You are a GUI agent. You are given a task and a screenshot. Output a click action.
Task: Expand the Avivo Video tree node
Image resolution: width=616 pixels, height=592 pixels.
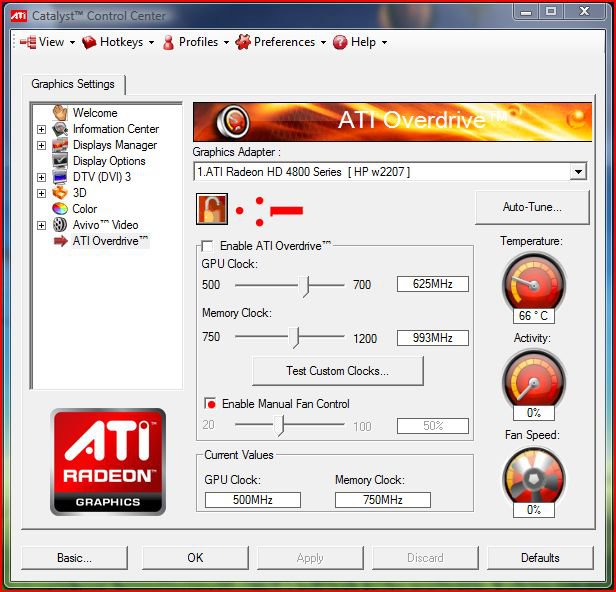41,225
